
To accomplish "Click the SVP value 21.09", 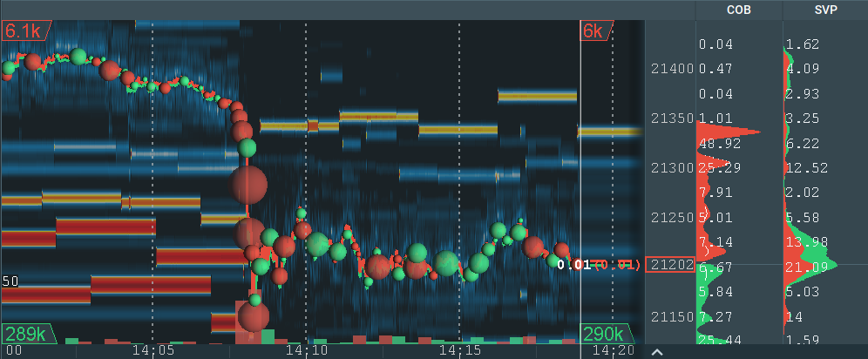I will tap(806, 268).
